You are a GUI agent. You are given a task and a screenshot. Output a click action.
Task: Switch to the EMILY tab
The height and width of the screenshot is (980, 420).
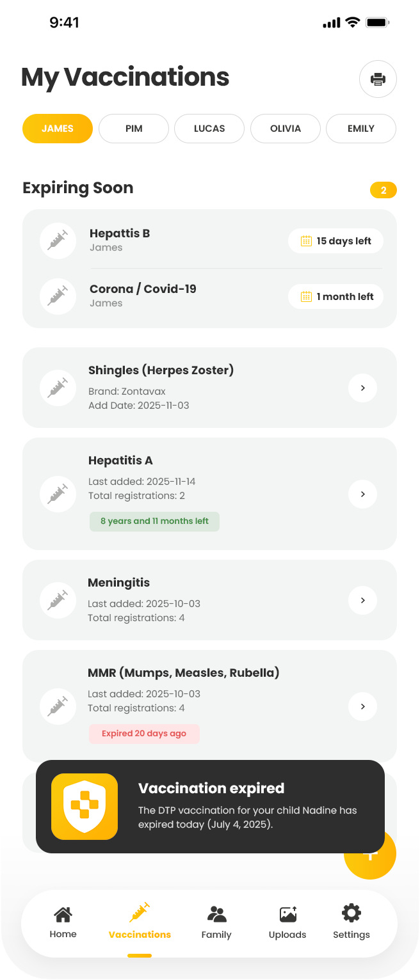pyautogui.click(x=360, y=128)
